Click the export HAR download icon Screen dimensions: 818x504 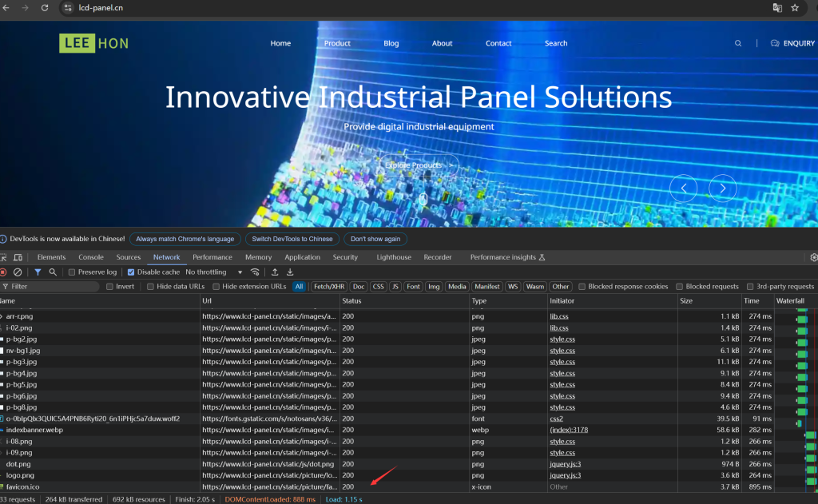290,272
